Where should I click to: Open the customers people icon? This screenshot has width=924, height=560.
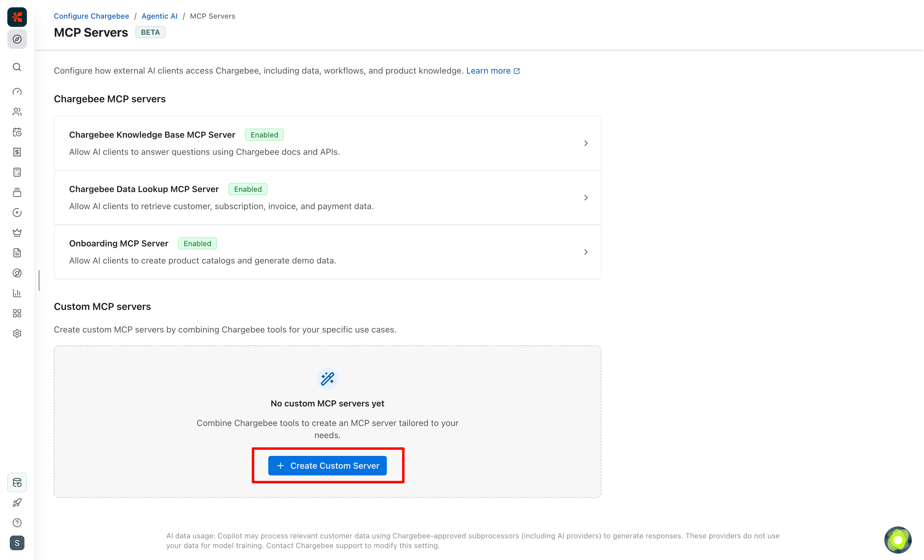[17, 112]
